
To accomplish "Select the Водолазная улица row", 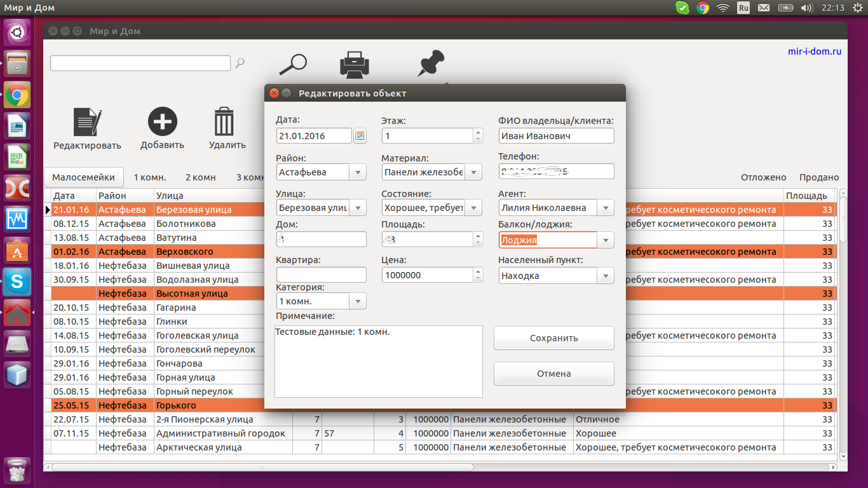I will point(442,280).
